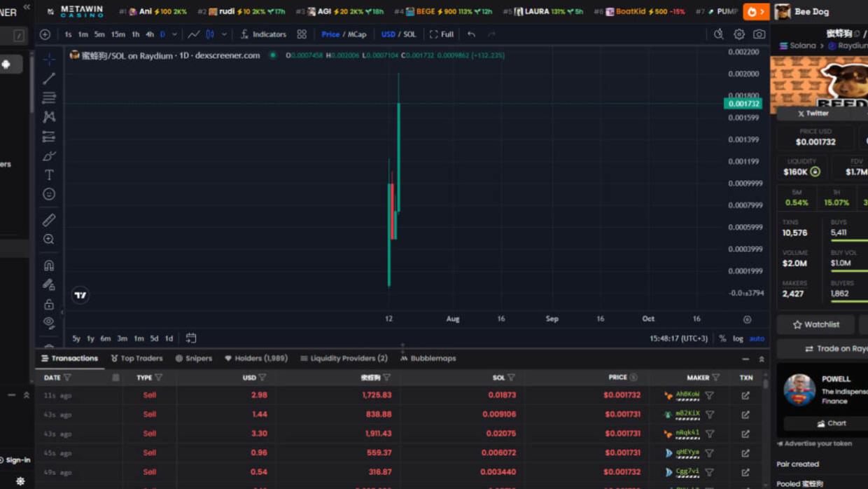Select the 4h timeframe
The width and height of the screenshot is (868, 489).
pyautogui.click(x=149, y=34)
